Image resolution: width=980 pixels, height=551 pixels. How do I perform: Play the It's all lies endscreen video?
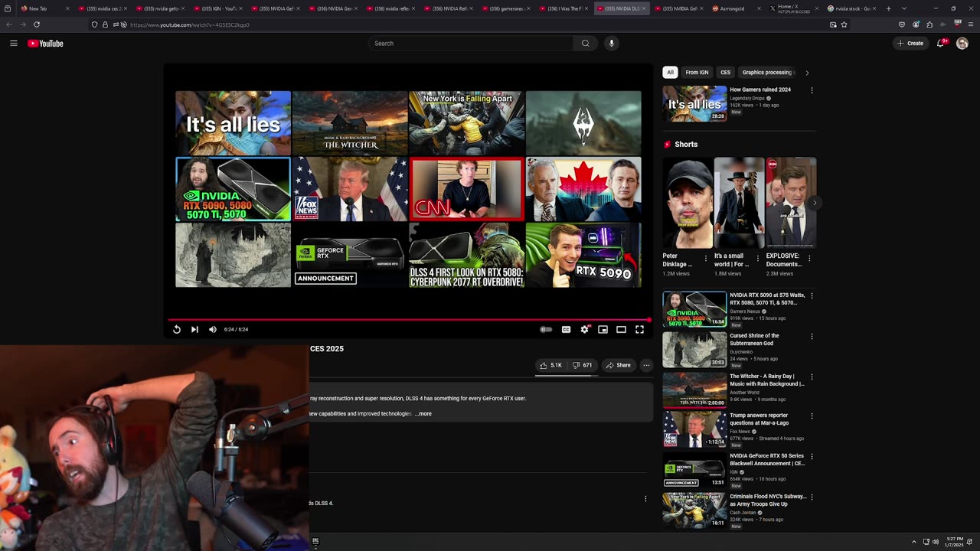pos(233,123)
